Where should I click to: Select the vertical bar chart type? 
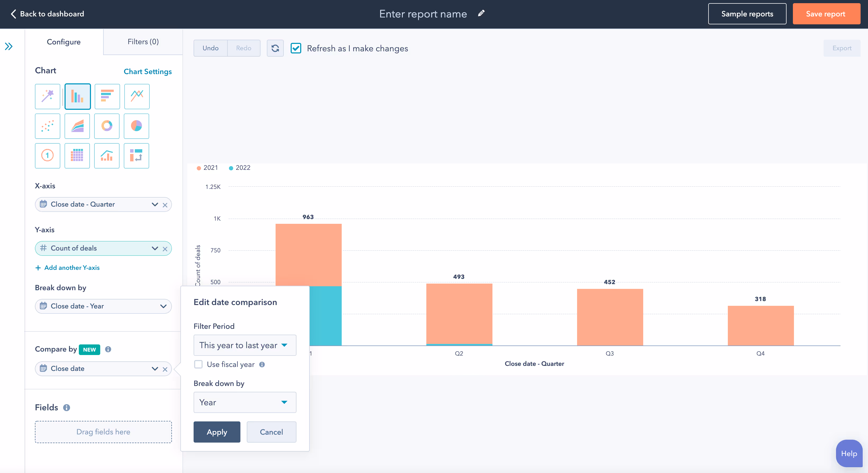pos(77,96)
